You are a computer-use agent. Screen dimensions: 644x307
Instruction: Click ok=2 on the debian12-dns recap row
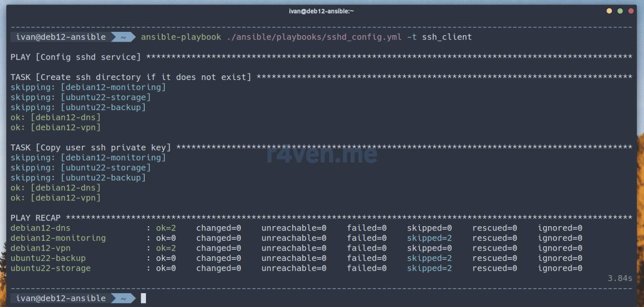point(166,228)
